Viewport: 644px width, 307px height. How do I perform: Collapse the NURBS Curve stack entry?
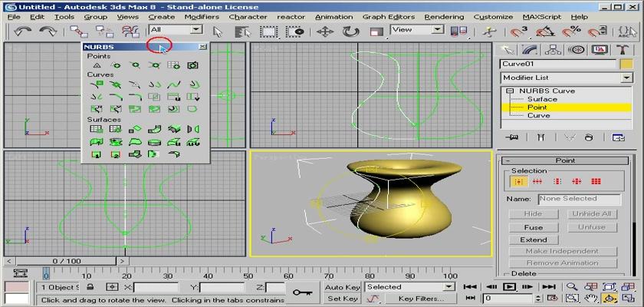point(511,91)
